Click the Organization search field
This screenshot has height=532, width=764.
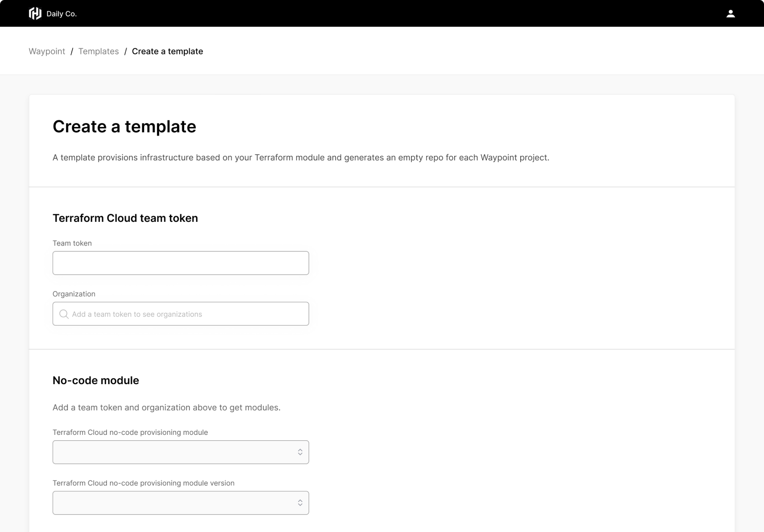181,314
